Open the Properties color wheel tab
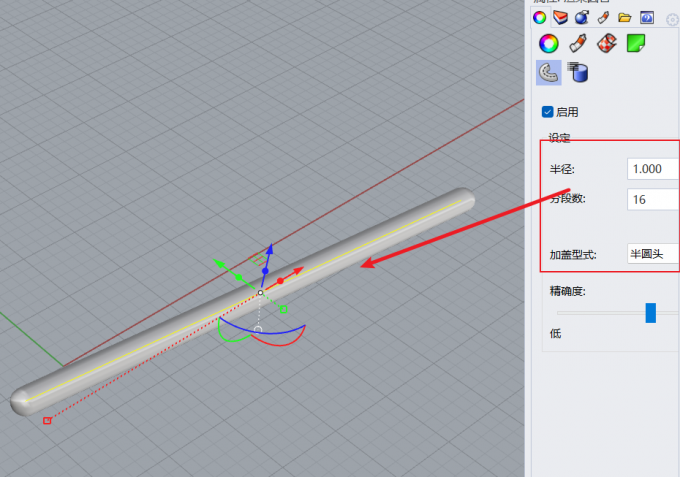Screen dimensions: 680x477 539,17
